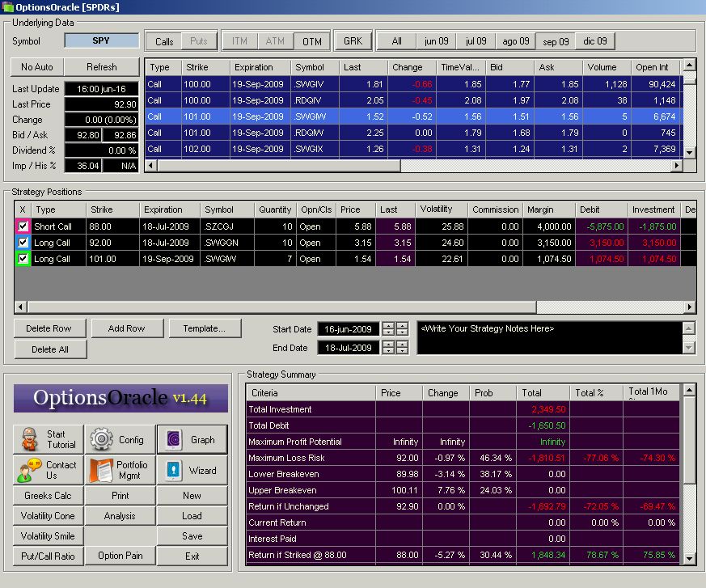Viewport: 706px width, 588px height.
Task: Open Config with the gear icon
Action: click(120, 439)
